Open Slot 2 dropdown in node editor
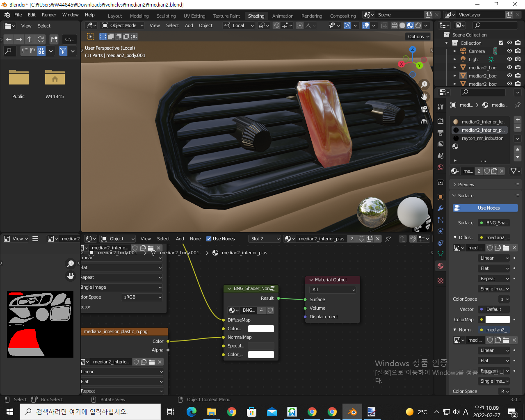 tap(265, 239)
